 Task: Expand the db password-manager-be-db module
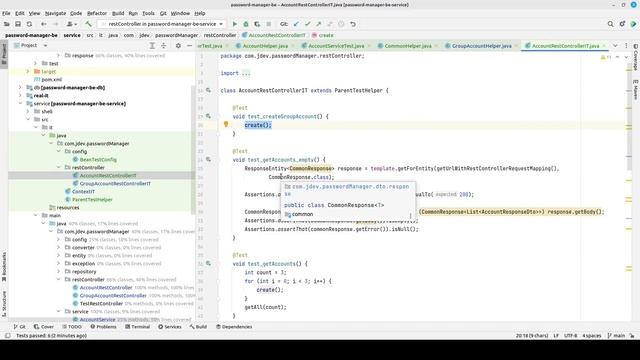tap(20, 87)
